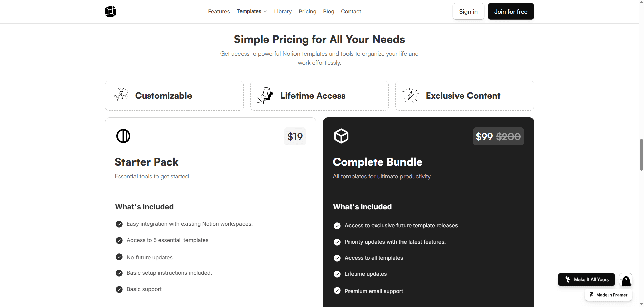Click the page vertical scrollbar thumb
Viewport: 644px width, 307px height.
tap(641, 155)
